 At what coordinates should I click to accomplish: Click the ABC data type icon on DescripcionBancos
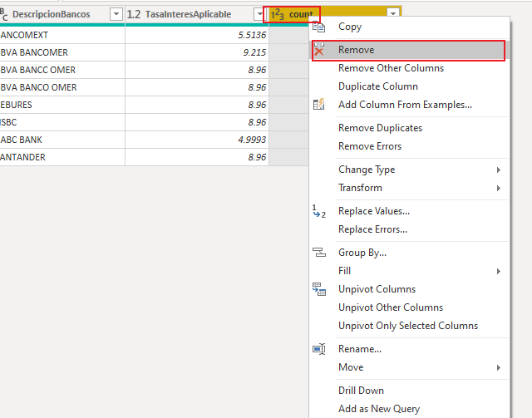coord(3,14)
